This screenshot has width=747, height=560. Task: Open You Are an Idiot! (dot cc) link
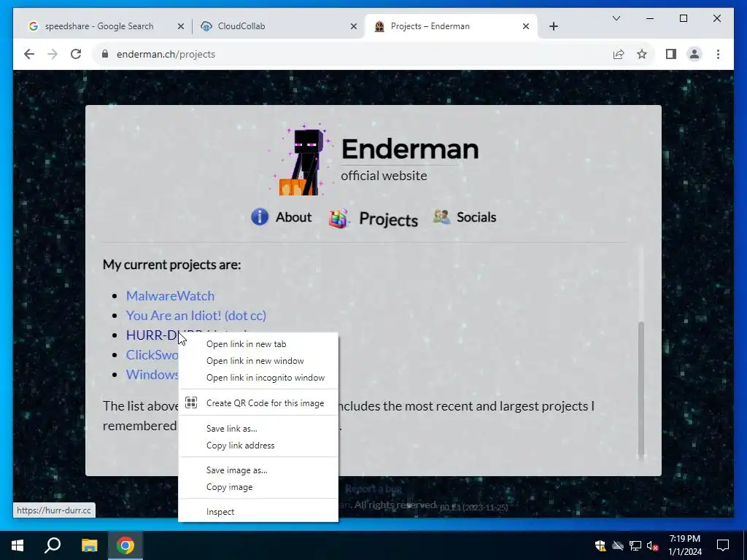point(196,315)
